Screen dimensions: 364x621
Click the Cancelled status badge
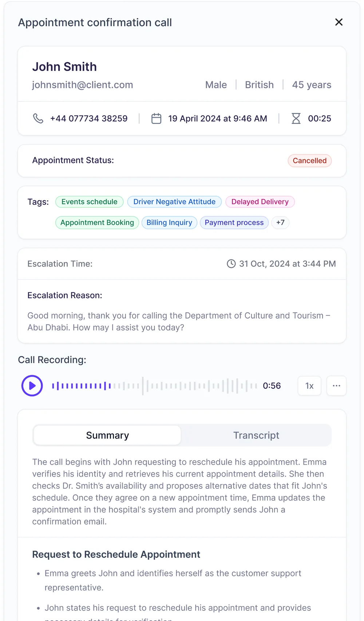pos(310,161)
